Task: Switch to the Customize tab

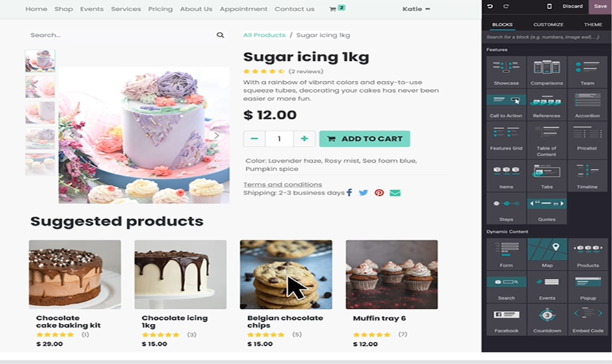Action: point(548,25)
